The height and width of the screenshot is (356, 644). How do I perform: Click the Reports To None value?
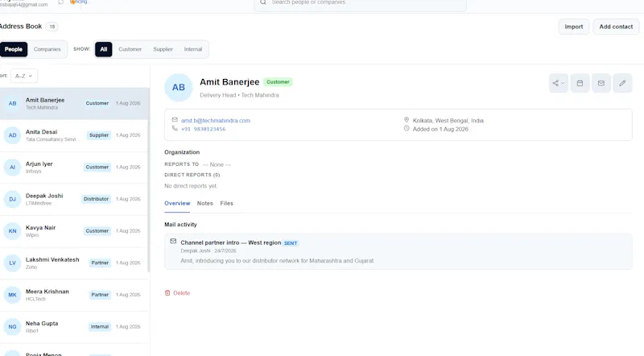pyautogui.click(x=217, y=165)
